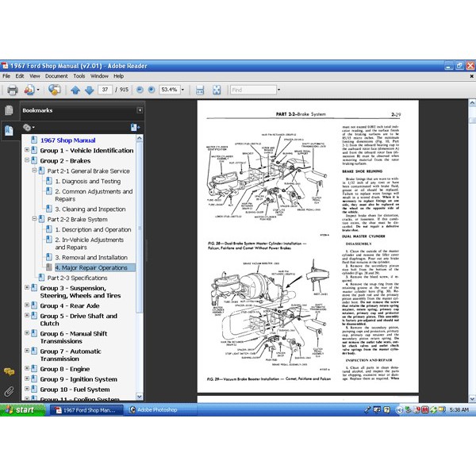Screen dimensions: 476x476
Task: Expand Group 9 - Ignition System node
Action: [x=27, y=378]
